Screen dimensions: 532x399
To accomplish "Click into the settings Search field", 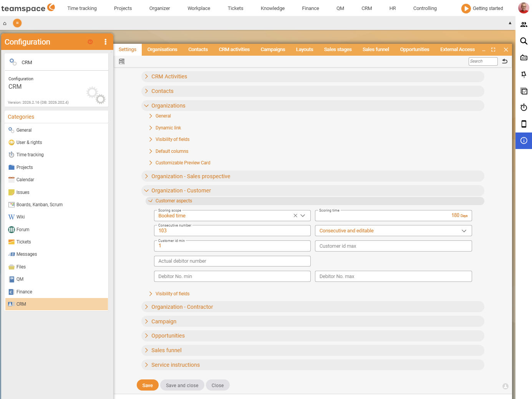I will [483, 61].
